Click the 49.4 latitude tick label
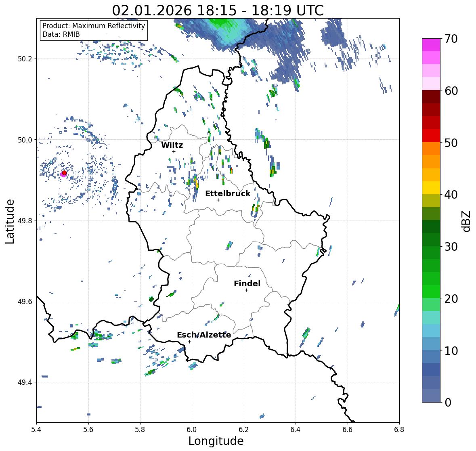The image size is (476, 451). pos(25,382)
